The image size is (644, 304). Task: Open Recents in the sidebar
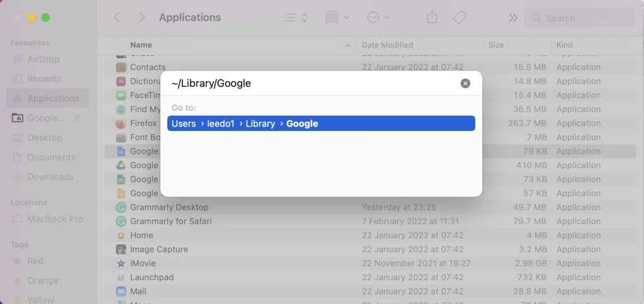pyautogui.click(x=48, y=79)
